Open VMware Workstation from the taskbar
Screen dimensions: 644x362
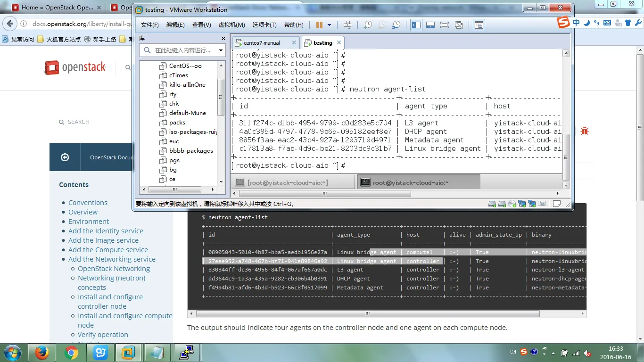tap(129, 353)
